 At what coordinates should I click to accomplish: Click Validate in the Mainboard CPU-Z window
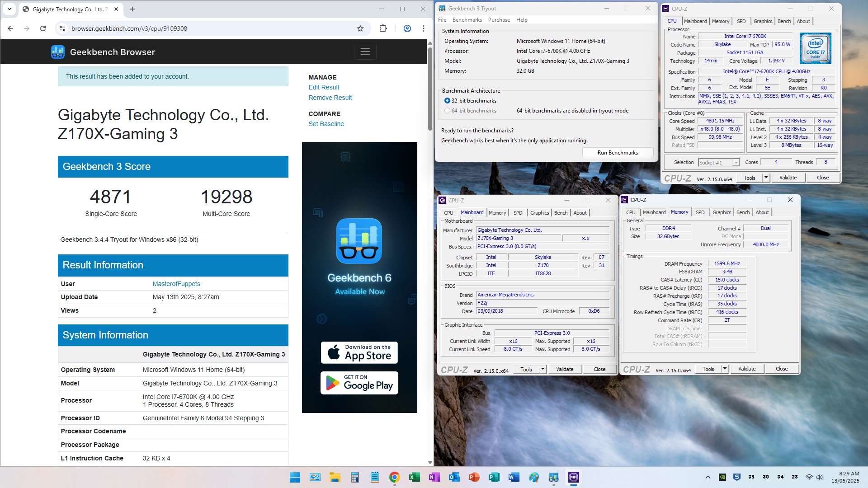pyautogui.click(x=565, y=369)
